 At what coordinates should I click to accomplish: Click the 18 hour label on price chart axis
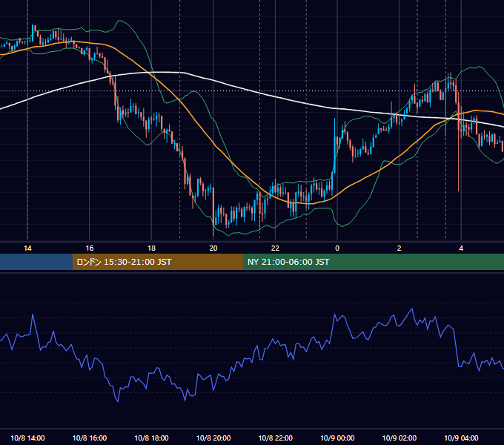151,248
